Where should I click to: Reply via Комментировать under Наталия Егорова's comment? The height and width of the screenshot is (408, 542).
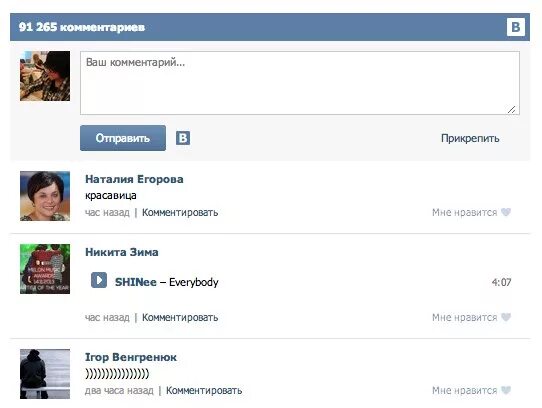pyautogui.click(x=180, y=212)
